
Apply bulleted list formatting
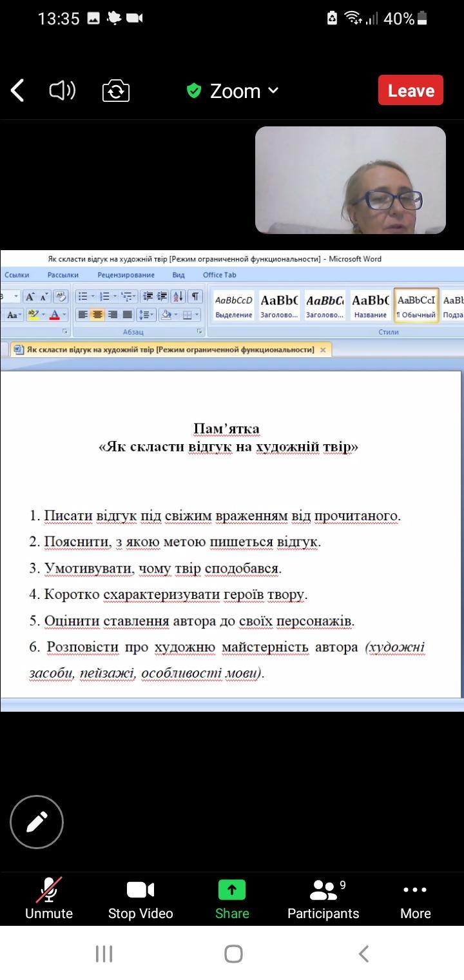coord(82,297)
